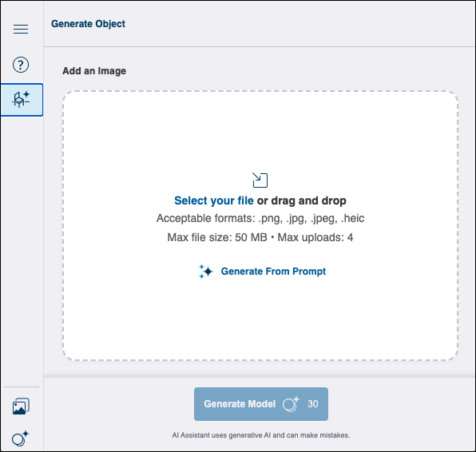Open the hamburger menu in the sidebar
This screenshot has width=476, height=452.
pos(21,29)
